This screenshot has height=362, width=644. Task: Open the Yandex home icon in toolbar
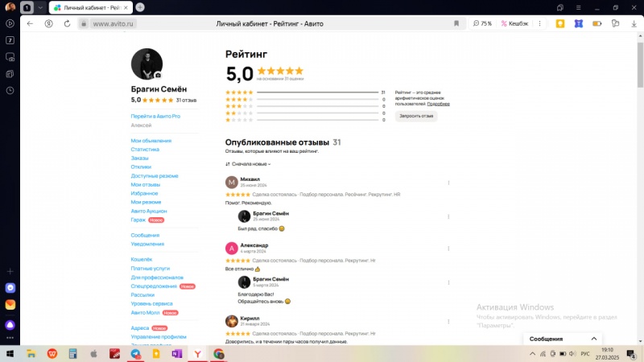pos(49,24)
